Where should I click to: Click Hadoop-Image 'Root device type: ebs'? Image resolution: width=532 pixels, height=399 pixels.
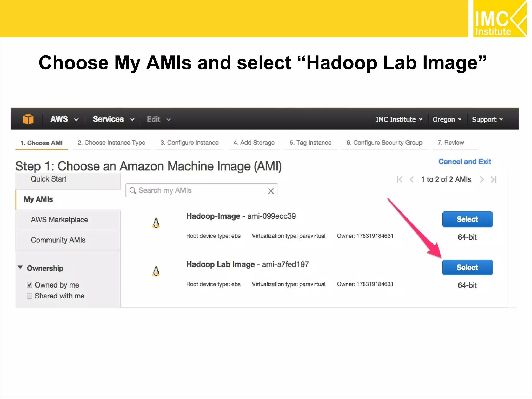(213, 236)
